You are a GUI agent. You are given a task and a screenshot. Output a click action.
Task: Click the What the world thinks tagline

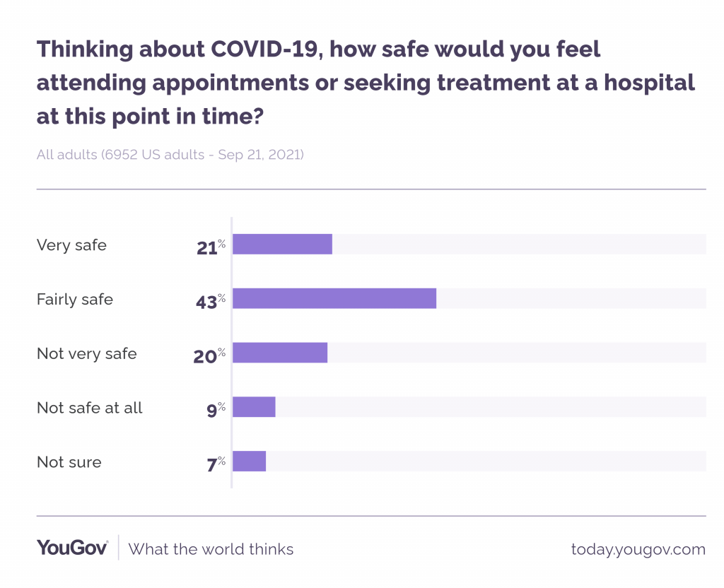coord(211,549)
